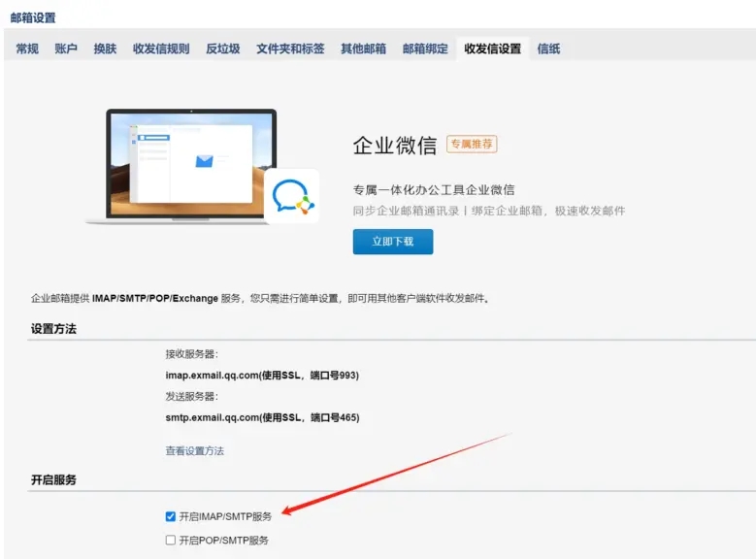Click the imap.exmail.qq.com server address text
The width and height of the screenshot is (756, 559).
point(262,376)
